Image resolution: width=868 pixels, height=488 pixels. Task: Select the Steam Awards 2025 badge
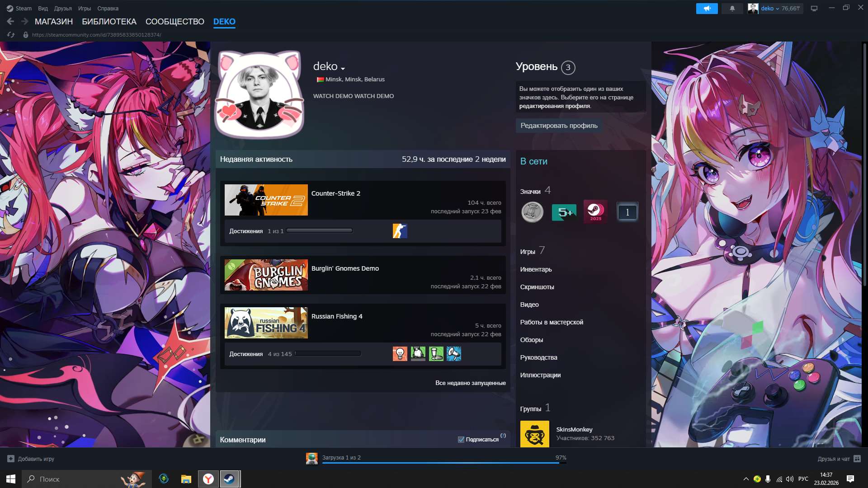tap(595, 211)
